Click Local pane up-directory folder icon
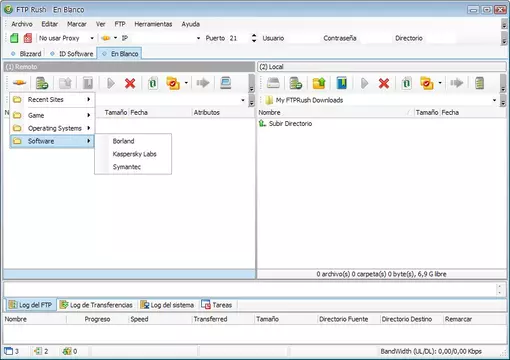The width and height of the screenshot is (510, 360). (319, 83)
